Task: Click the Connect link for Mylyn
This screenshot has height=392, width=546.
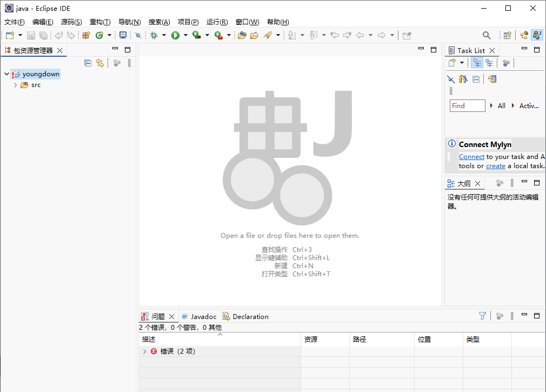Action: pyautogui.click(x=471, y=157)
